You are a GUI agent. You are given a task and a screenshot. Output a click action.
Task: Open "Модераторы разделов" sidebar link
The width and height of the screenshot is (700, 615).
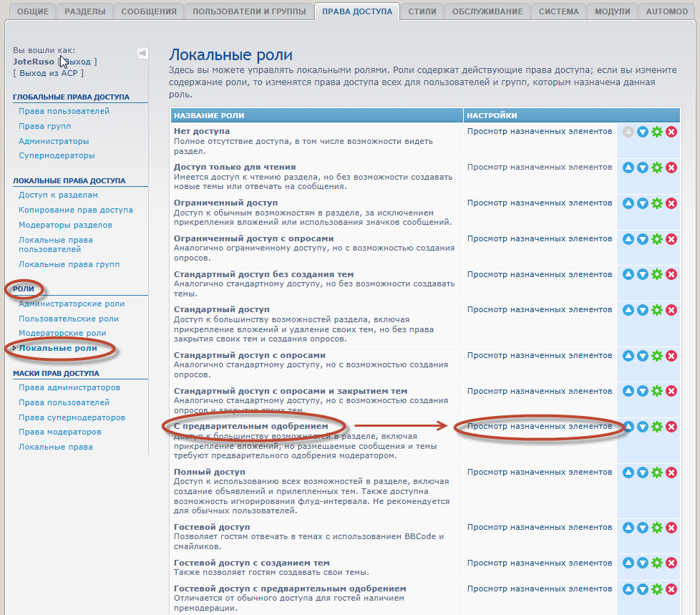pyautogui.click(x=65, y=225)
